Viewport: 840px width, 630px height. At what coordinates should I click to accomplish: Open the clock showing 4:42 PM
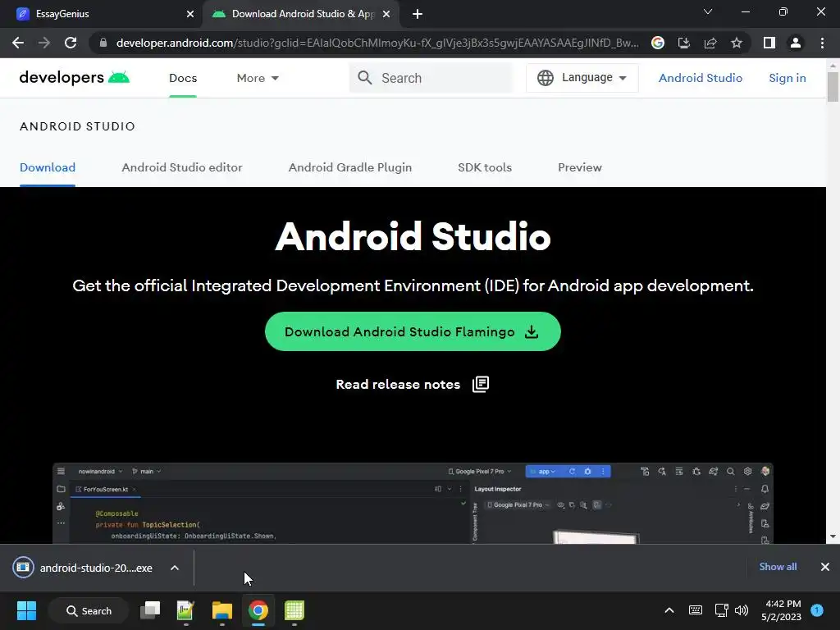(x=781, y=610)
